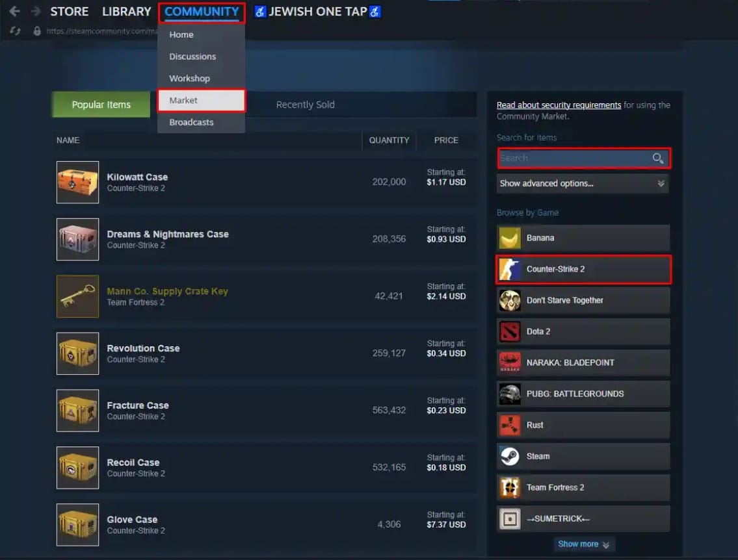Go back with the back arrow
738x560 pixels.
[x=14, y=11]
